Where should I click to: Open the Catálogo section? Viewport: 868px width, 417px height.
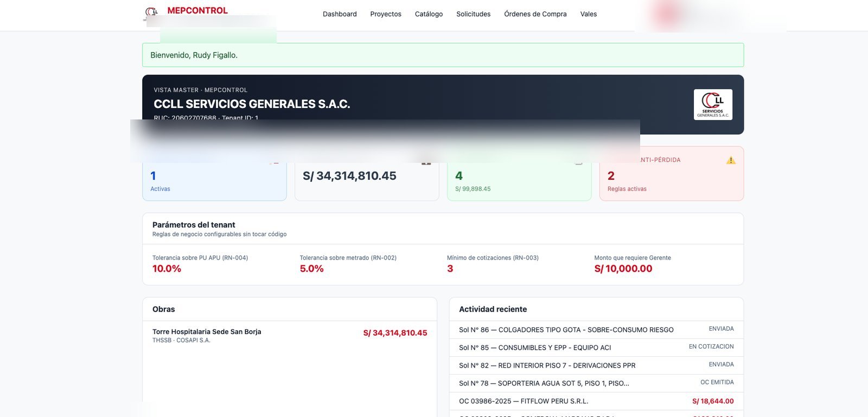[x=429, y=14]
